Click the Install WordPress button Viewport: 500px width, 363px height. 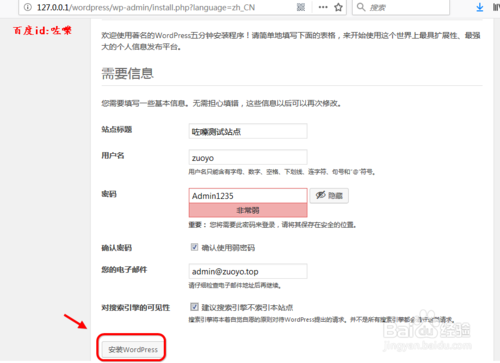coord(132,349)
